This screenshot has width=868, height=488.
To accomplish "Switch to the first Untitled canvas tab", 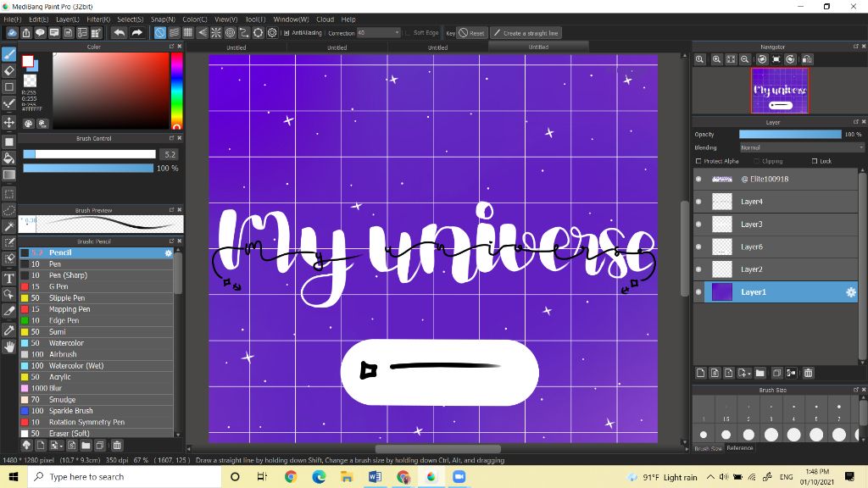I will (236, 47).
